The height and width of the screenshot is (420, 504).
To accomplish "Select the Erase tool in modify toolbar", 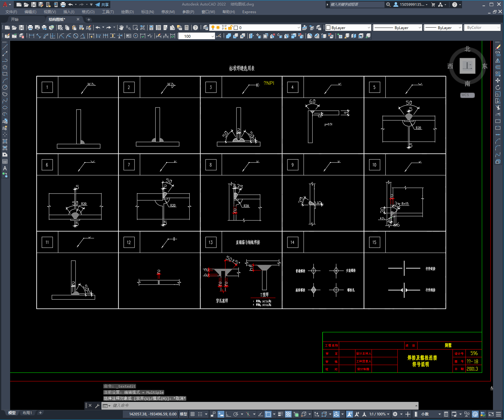I will 498,47.
